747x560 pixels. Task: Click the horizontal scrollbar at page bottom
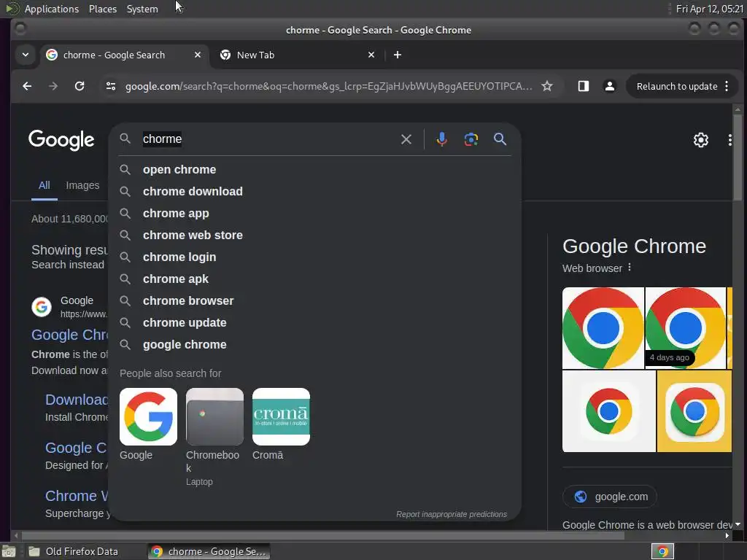click(x=323, y=536)
